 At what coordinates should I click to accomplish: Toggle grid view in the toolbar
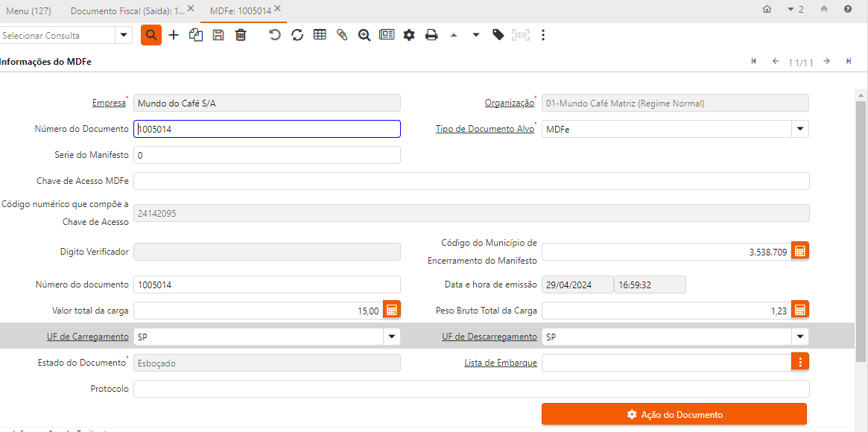point(320,35)
